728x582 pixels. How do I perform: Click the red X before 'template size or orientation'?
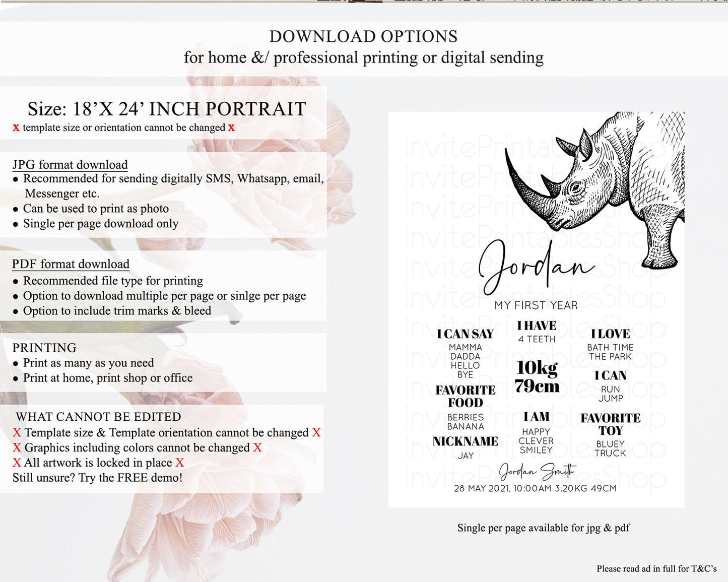coord(16,128)
